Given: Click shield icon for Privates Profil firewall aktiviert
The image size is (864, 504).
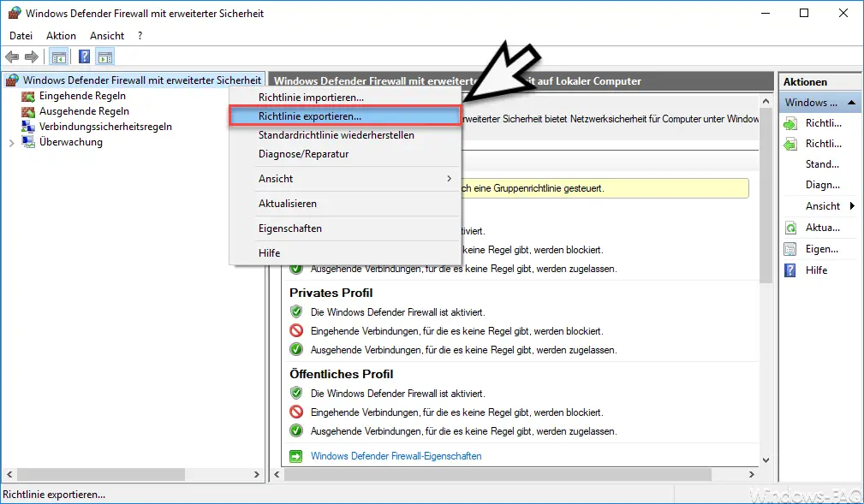Looking at the screenshot, I should (x=296, y=311).
